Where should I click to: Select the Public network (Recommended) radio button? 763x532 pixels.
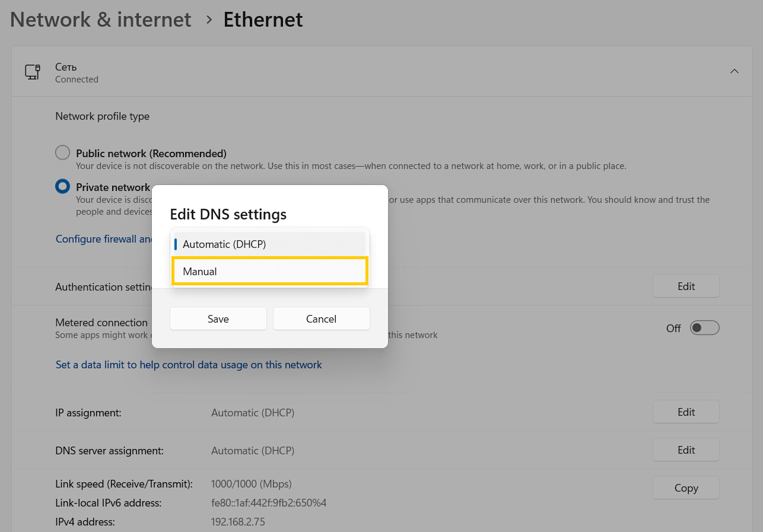[62, 153]
